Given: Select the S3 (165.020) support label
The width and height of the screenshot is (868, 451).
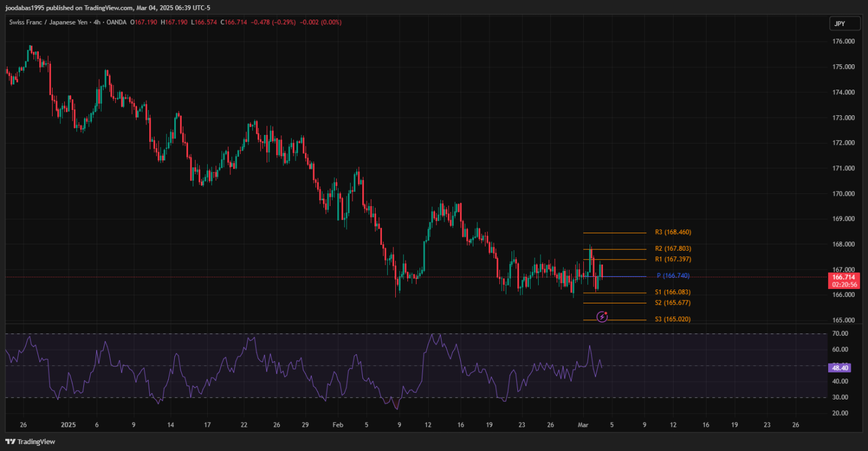Looking at the screenshot, I should click(673, 320).
